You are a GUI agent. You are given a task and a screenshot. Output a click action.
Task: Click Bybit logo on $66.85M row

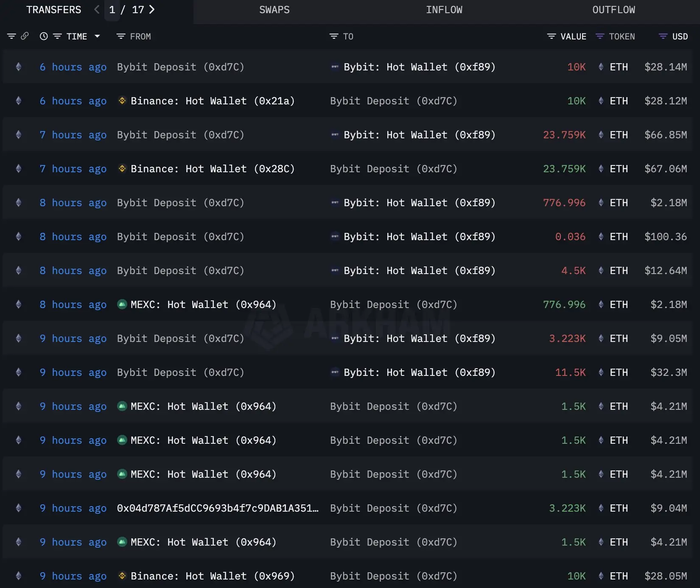(x=335, y=134)
